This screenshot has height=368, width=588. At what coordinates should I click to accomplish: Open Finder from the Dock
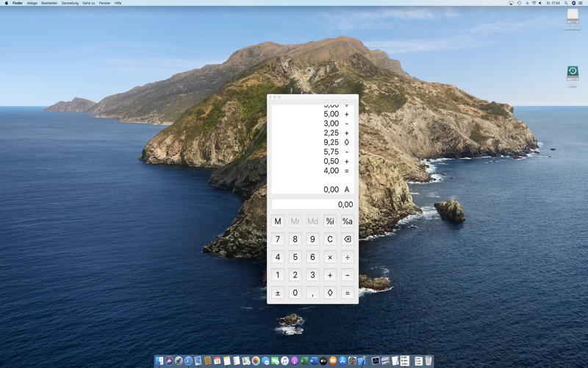pos(159,361)
